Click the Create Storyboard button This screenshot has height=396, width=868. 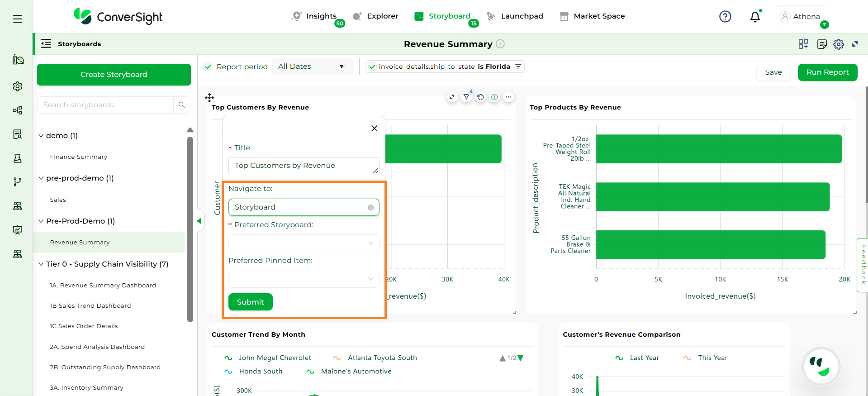[114, 75]
